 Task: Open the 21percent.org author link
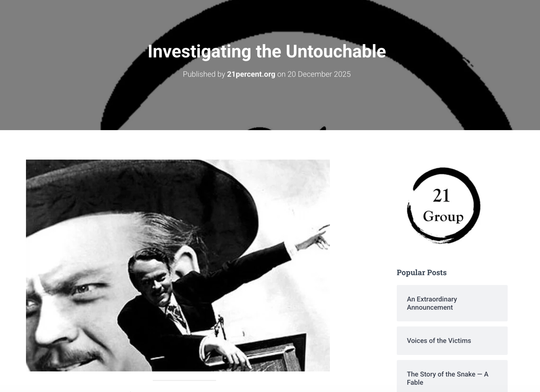click(251, 74)
